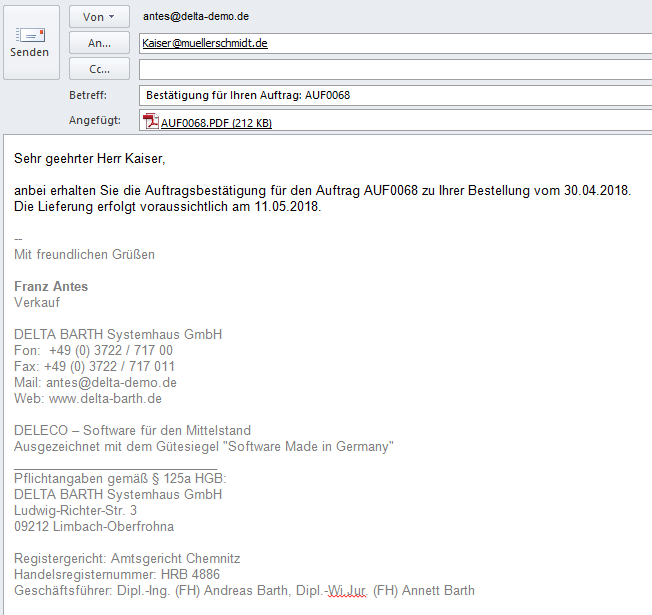
Task: Focus the Betreff subject field
Action: [395, 96]
